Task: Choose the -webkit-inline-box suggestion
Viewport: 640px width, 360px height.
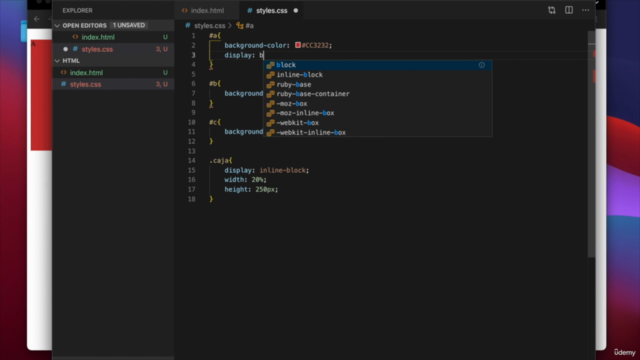Action: pos(378,132)
